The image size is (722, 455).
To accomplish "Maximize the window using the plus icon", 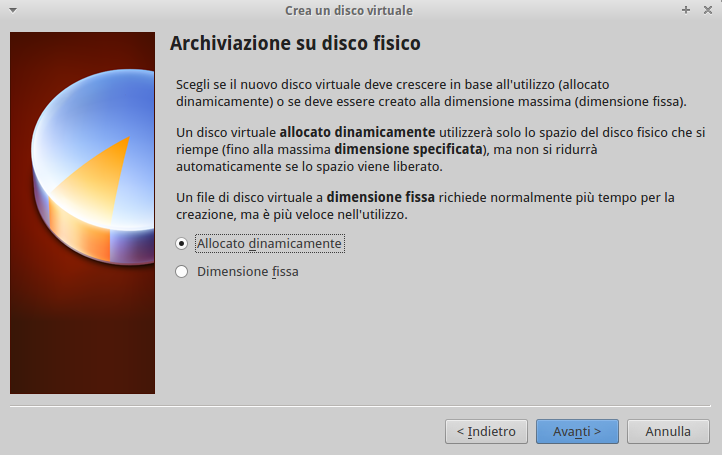I will click(686, 10).
